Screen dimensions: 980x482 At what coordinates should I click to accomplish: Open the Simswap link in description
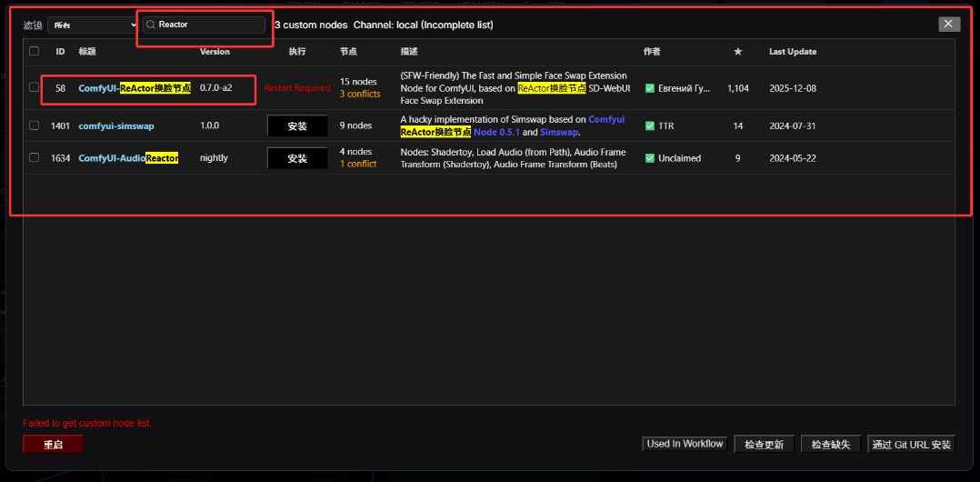point(558,132)
